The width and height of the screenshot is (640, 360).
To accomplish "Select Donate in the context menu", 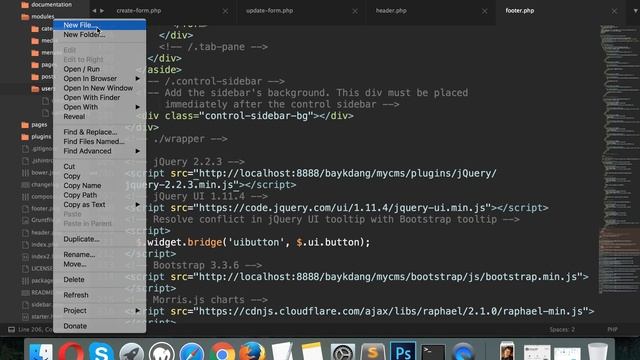I will [x=100, y=326].
